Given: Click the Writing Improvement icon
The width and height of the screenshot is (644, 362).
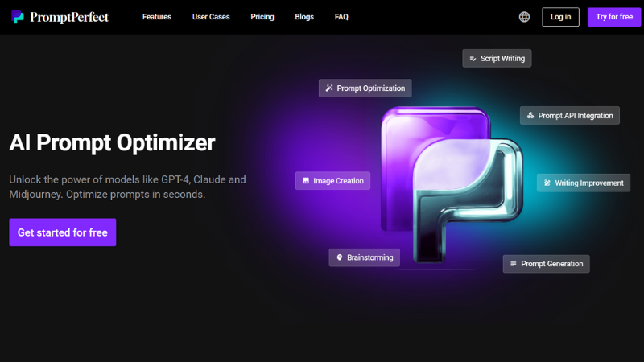Looking at the screenshot, I should [547, 183].
